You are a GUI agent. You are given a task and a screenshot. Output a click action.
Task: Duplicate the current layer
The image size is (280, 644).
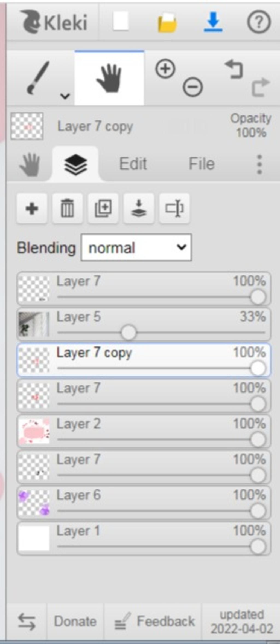click(x=103, y=208)
